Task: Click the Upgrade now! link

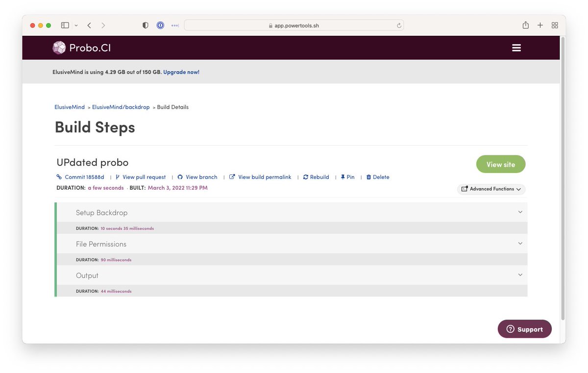Action: 181,72
